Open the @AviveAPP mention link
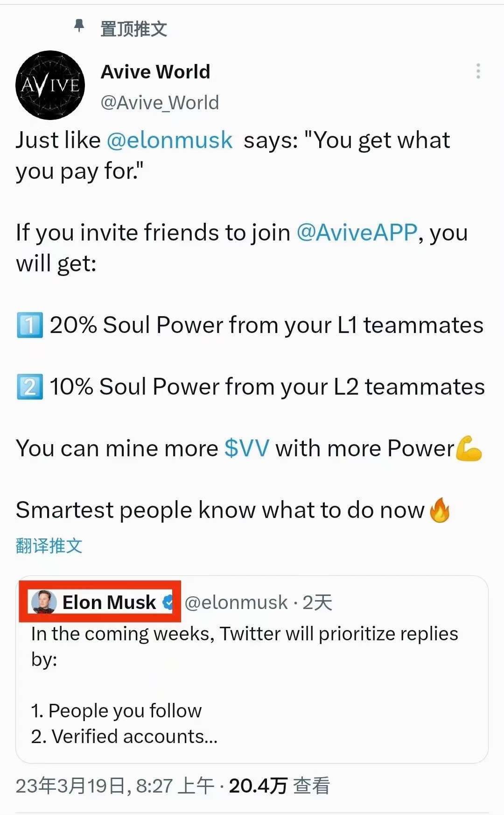The width and height of the screenshot is (504, 815). [x=357, y=233]
